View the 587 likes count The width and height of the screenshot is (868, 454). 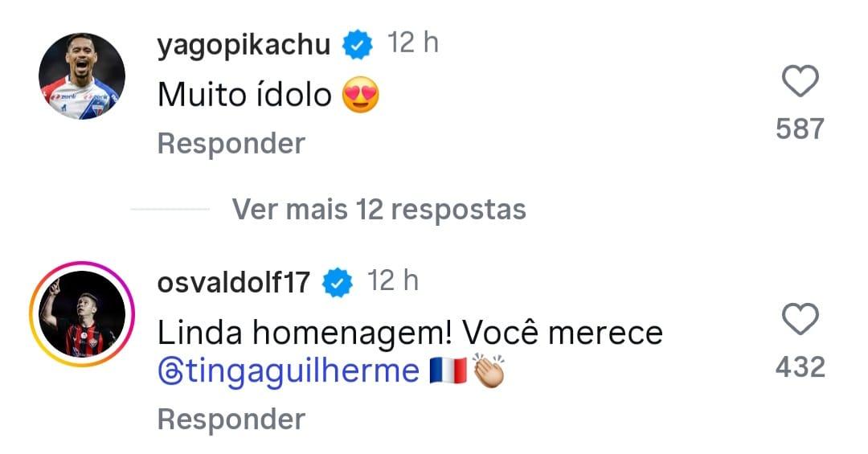800,129
